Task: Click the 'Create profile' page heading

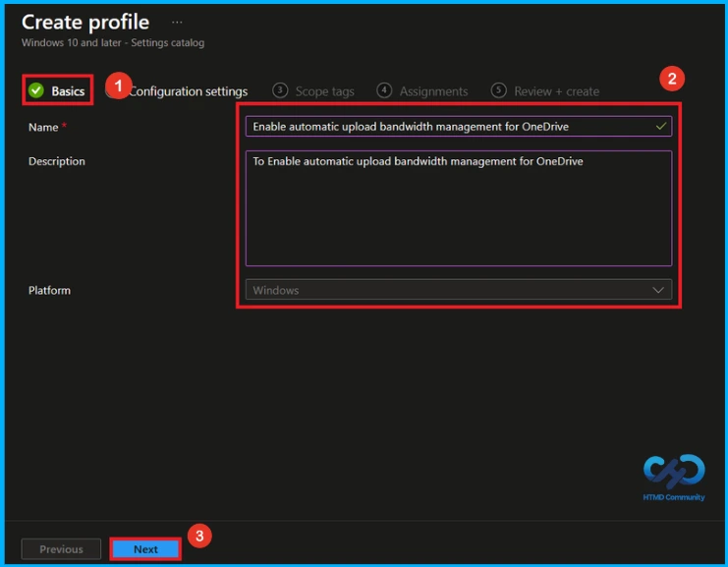Action: click(85, 23)
